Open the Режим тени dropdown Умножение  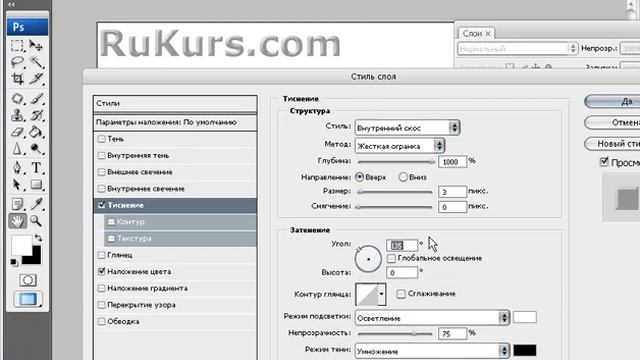click(432, 351)
